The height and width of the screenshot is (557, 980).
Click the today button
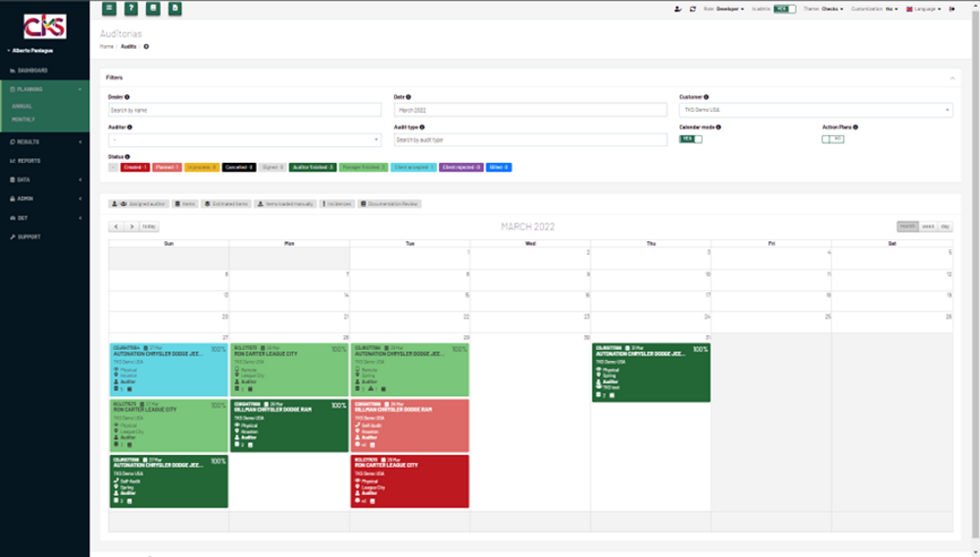pos(149,227)
